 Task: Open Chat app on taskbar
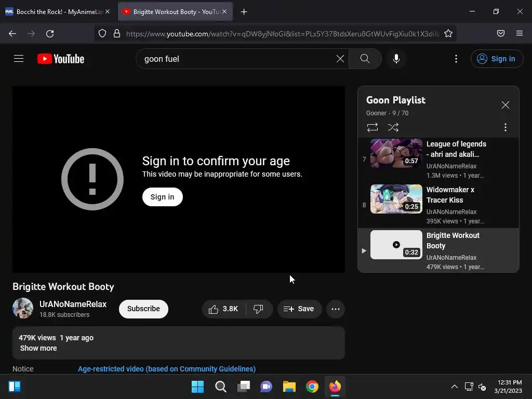(267, 387)
